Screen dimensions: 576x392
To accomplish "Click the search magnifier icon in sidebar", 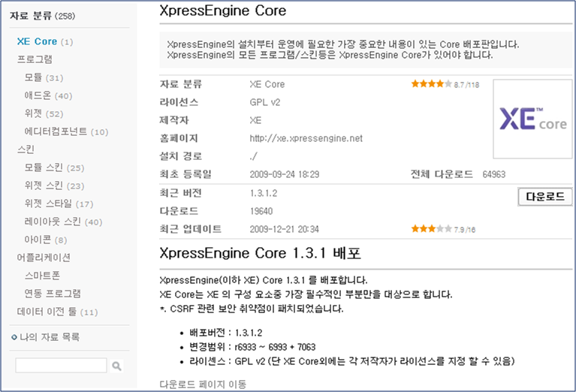I will click(116, 366).
